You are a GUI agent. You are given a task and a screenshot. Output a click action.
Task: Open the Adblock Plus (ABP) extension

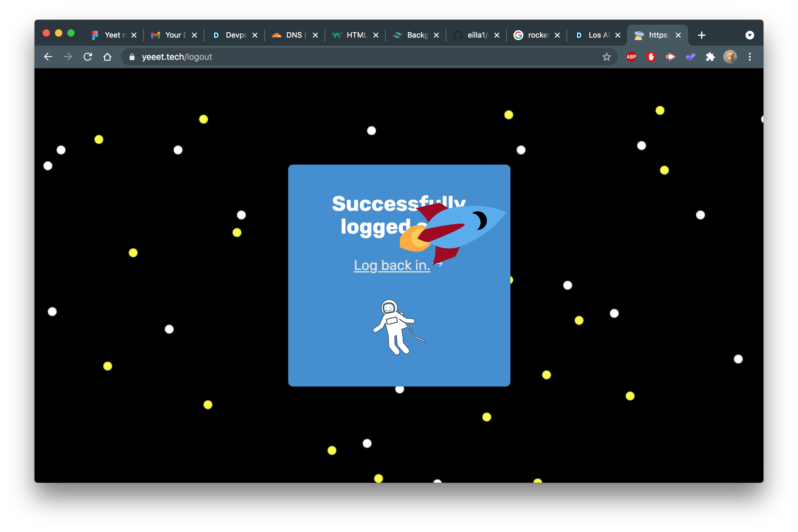(631, 57)
